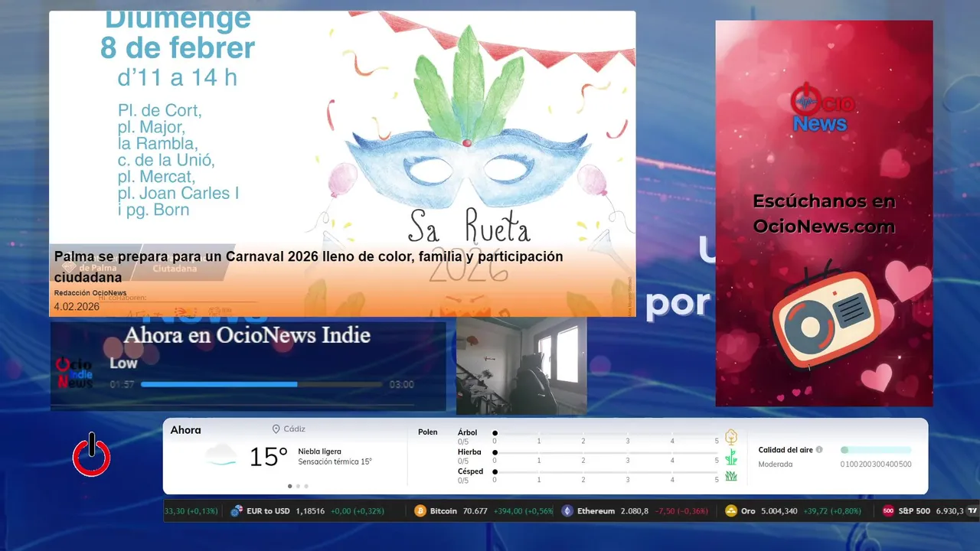This screenshot has width=980, height=551.
Task: Click the 01:57 elapsed time
Action: [x=122, y=385]
